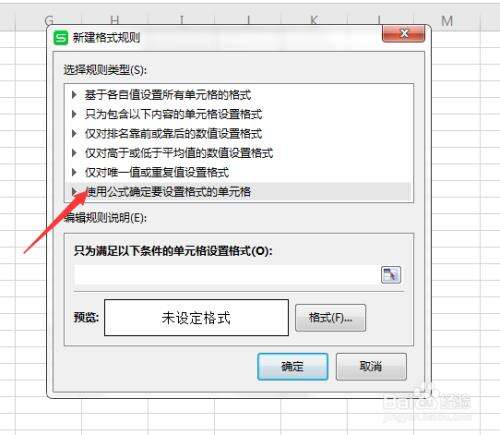The image size is (500, 435).
Task: Click the triangle before 基于各自值设置所有单元格的格式
Action: click(74, 95)
